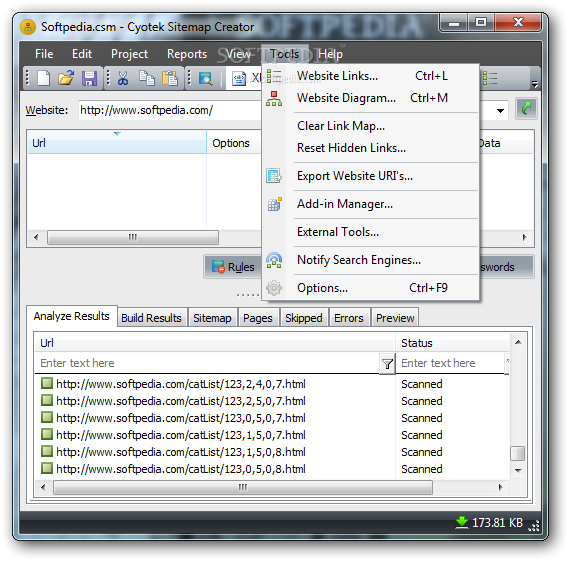
Task: Click the green Go arrow beside Website field
Action: pos(526,108)
